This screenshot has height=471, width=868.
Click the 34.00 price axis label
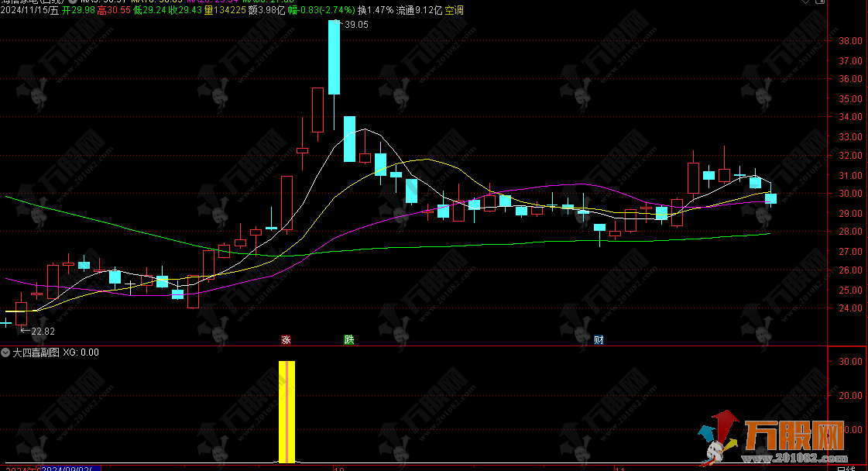851,117
